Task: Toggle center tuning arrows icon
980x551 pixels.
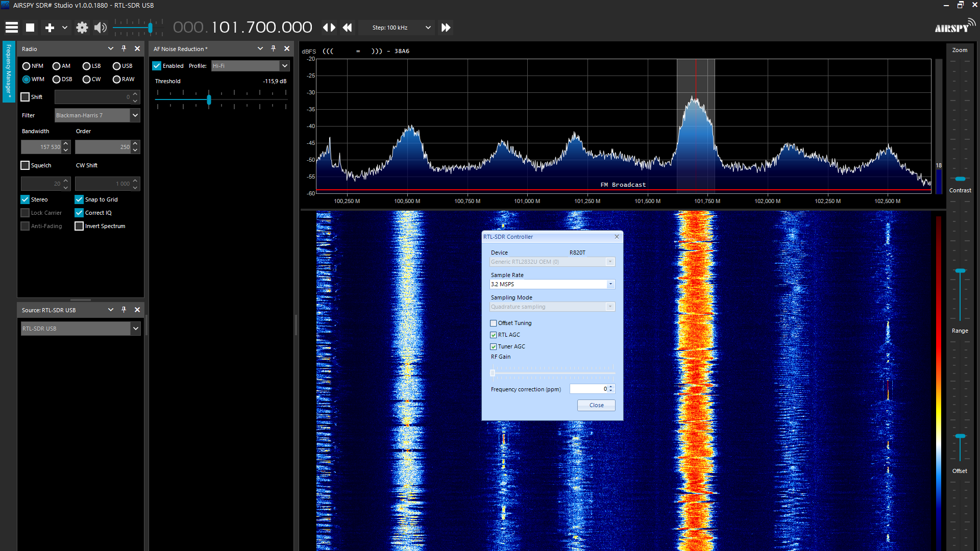Action: click(x=329, y=28)
